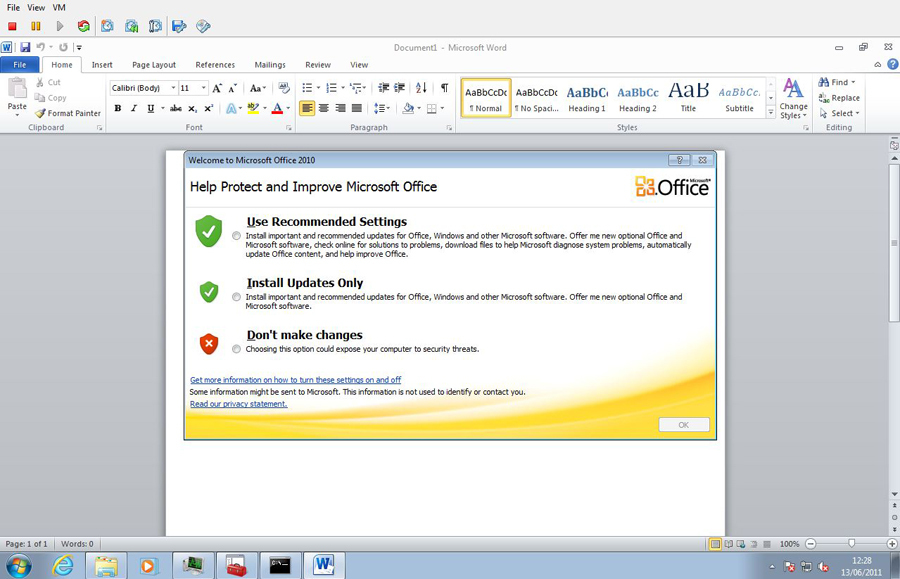Select Use Recommended Settings radio button
The image size is (900, 579).
(236, 236)
